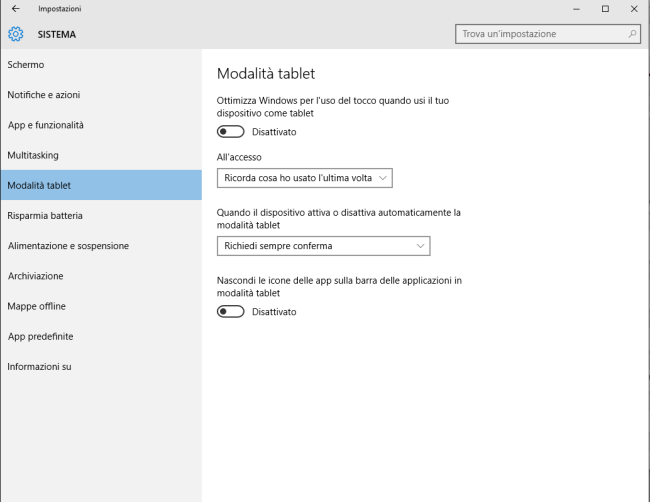
Task: Open Alimentazione e sospensione page
Action: [x=68, y=246]
